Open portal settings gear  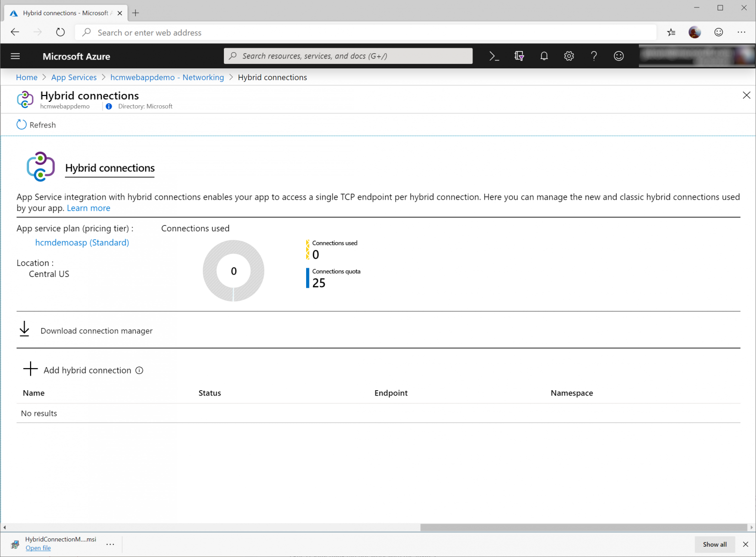click(569, 56)
